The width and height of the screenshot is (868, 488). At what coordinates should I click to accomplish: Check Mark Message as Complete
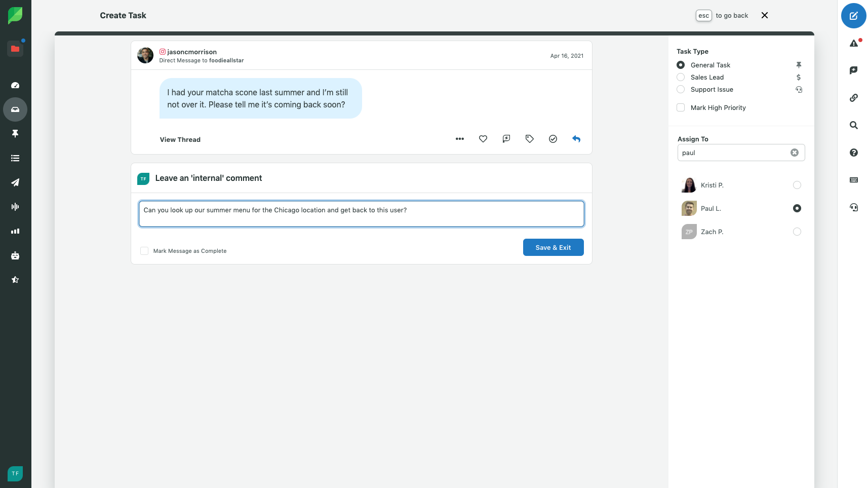tap(144, 251)
